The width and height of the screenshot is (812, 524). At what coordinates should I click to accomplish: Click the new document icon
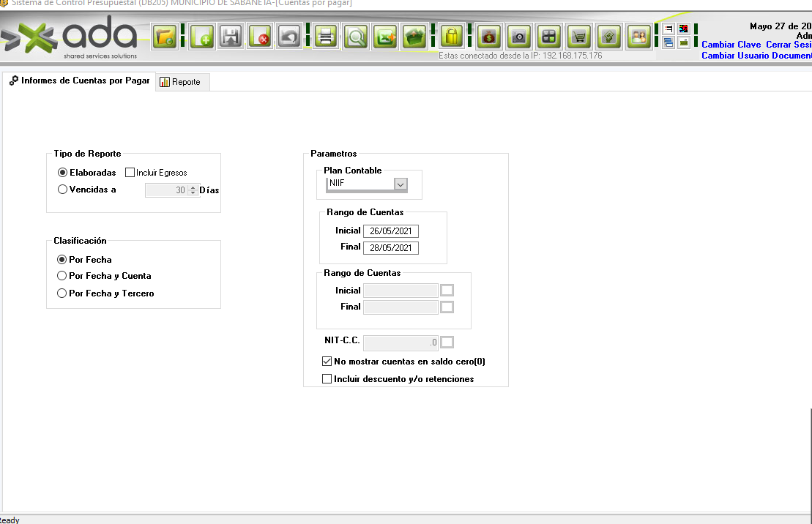202,36
